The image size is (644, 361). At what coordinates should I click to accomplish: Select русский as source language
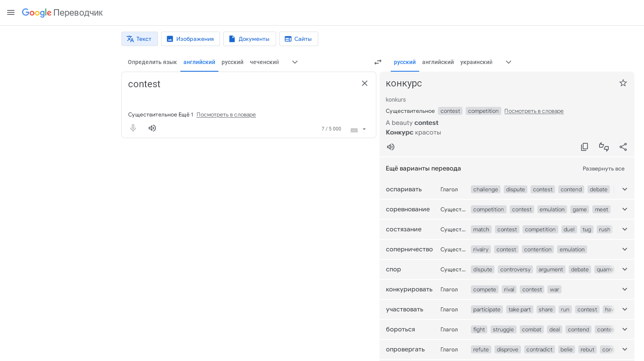(x=232, y=62)
